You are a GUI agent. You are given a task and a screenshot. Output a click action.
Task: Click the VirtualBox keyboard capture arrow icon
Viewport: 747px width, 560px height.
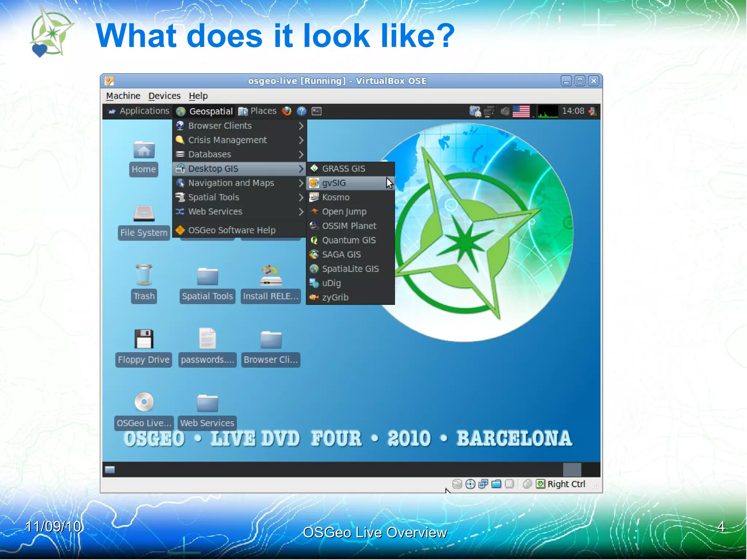[x=541, y=484]
